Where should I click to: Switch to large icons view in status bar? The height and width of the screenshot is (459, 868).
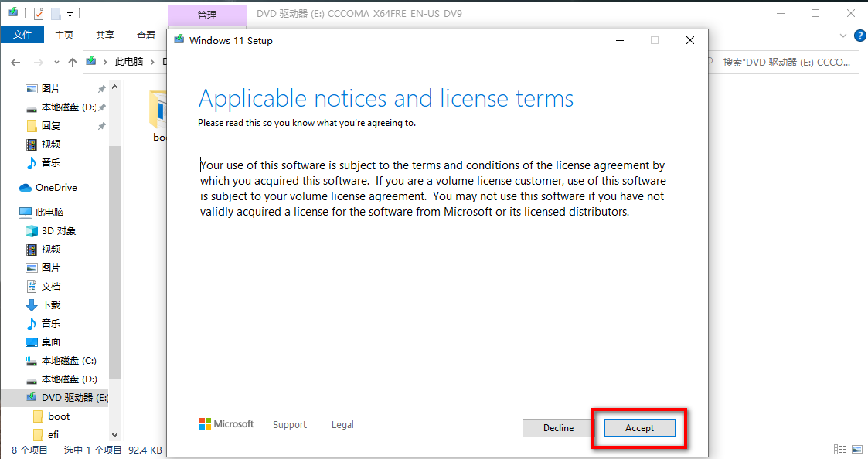(856, 449)
